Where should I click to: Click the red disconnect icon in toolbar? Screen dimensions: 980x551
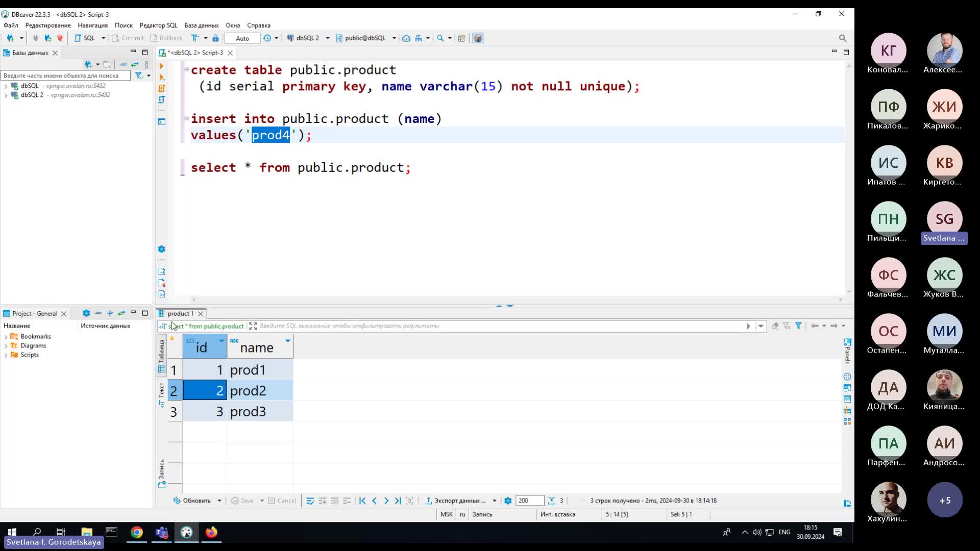coord(60,38)
